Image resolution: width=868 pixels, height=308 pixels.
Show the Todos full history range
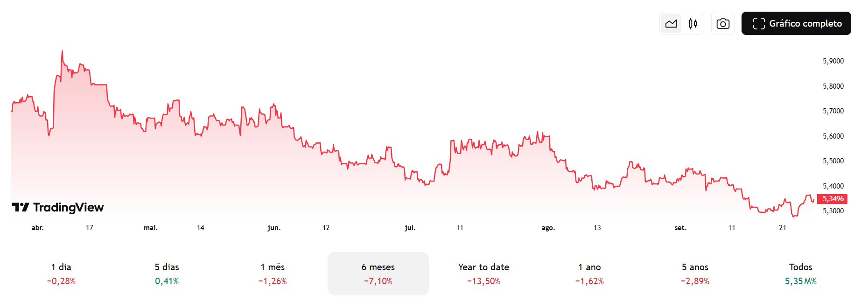pos(800,273)
